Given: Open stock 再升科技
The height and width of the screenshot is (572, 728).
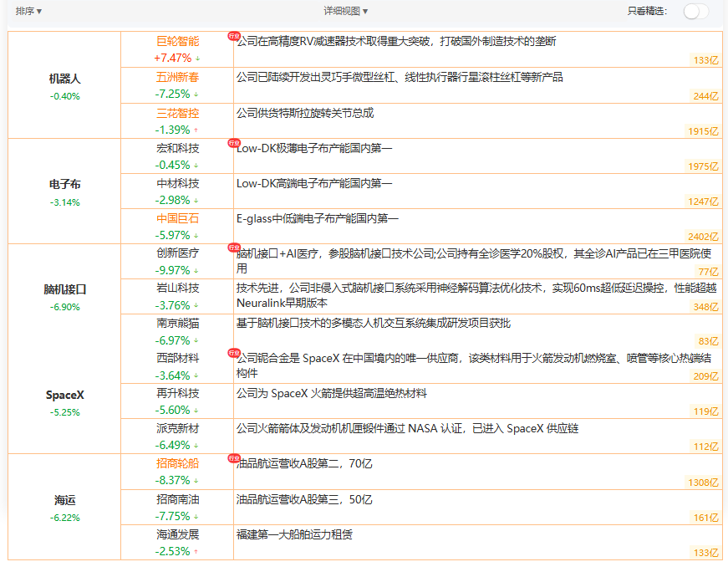Looking at the screenshot, I should [x=177, y=394].
